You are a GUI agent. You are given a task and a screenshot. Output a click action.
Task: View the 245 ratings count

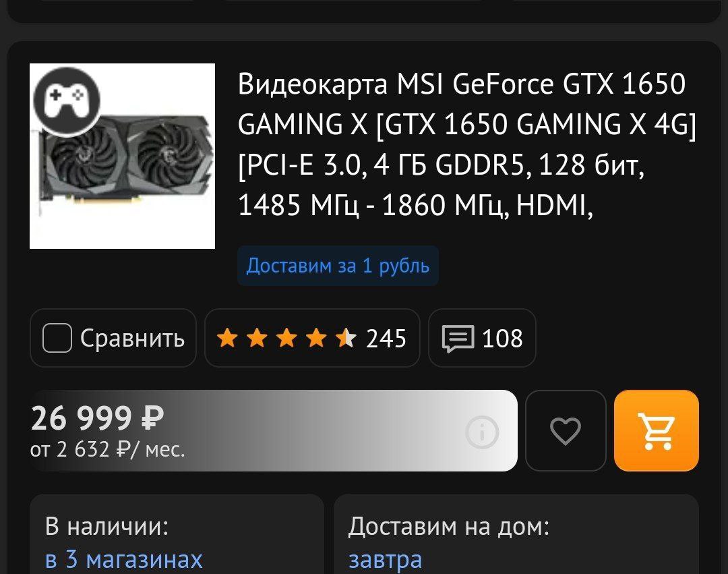(386, 338)
